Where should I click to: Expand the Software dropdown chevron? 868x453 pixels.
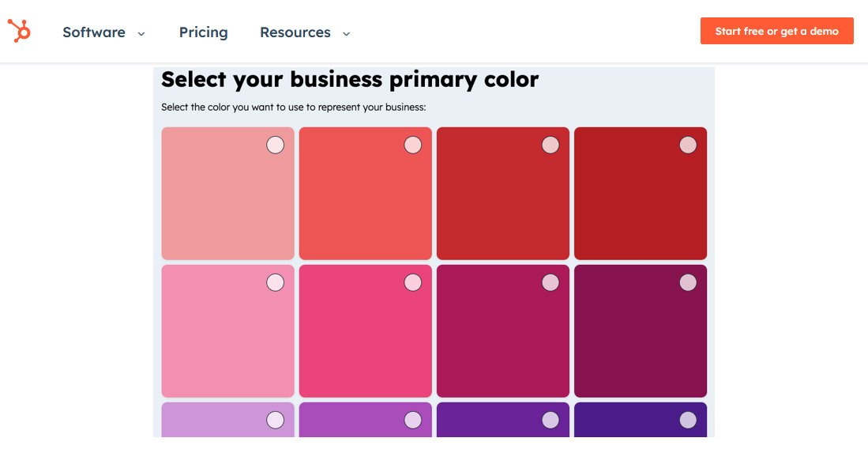pos(141,33)
